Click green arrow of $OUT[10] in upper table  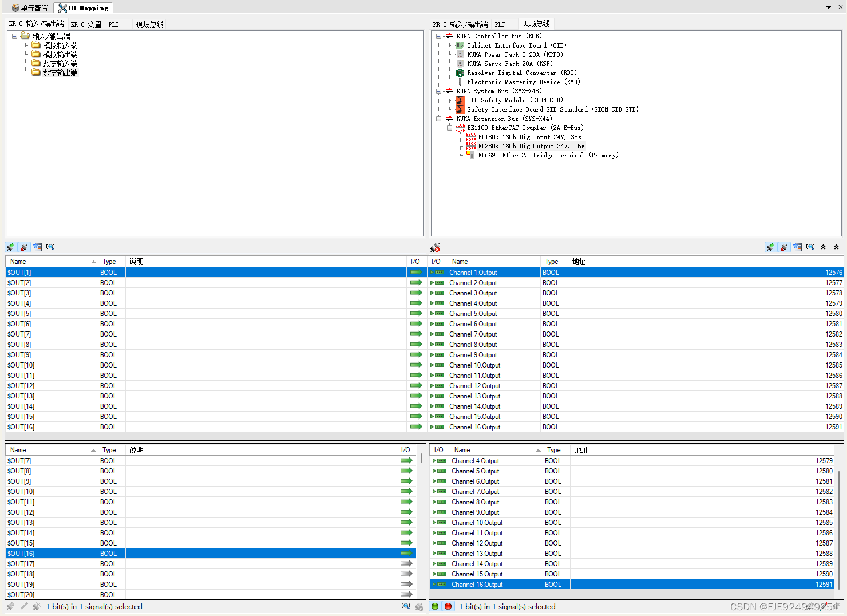click(416, 365)
